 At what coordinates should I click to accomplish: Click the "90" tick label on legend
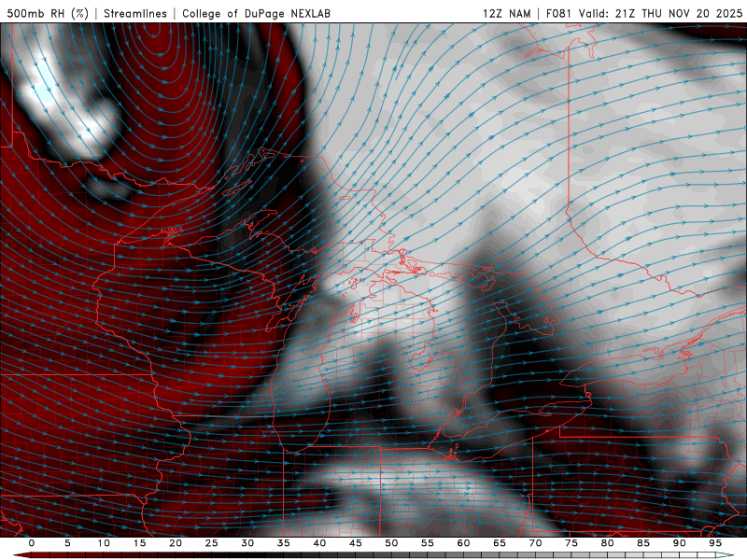680,543
